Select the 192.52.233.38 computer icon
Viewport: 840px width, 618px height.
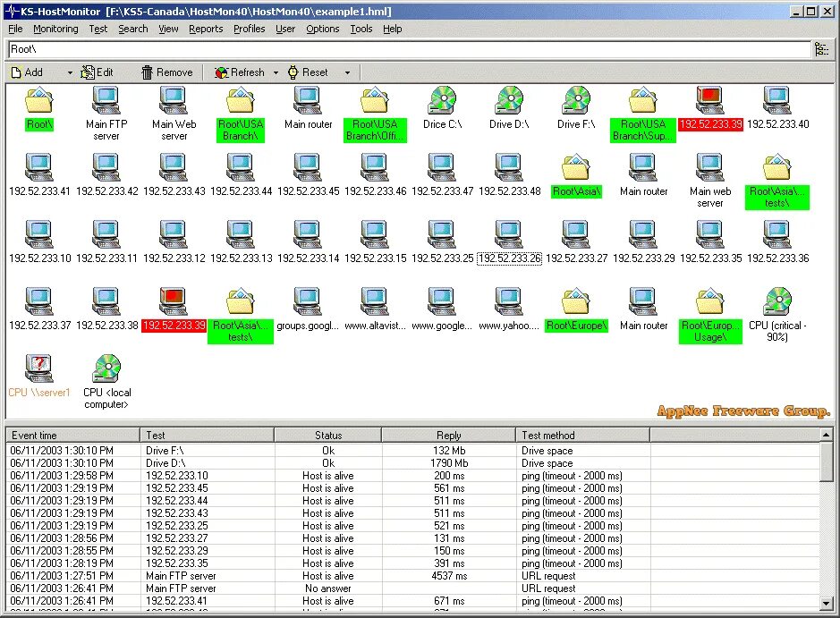click(106, 302)
